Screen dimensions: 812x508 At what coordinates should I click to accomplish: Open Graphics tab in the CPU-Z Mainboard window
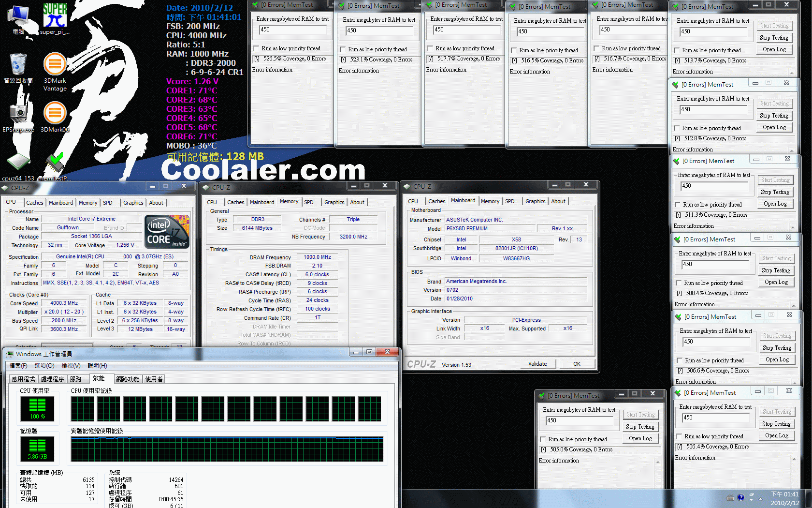tap(535, 202)
